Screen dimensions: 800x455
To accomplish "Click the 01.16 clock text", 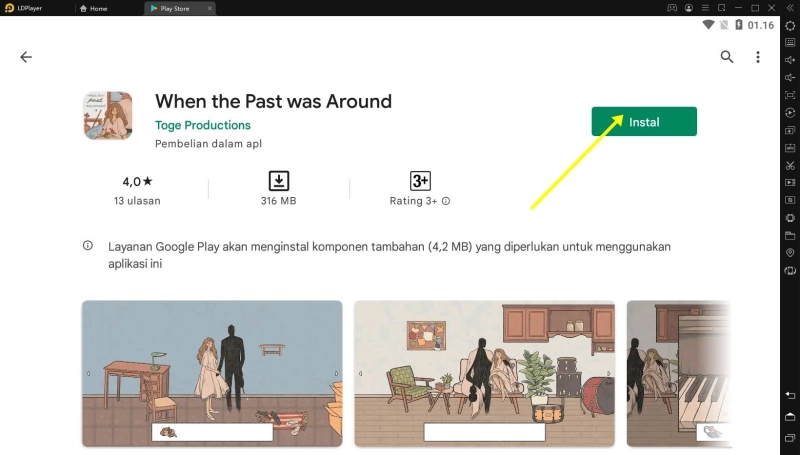I will point(761,25).
